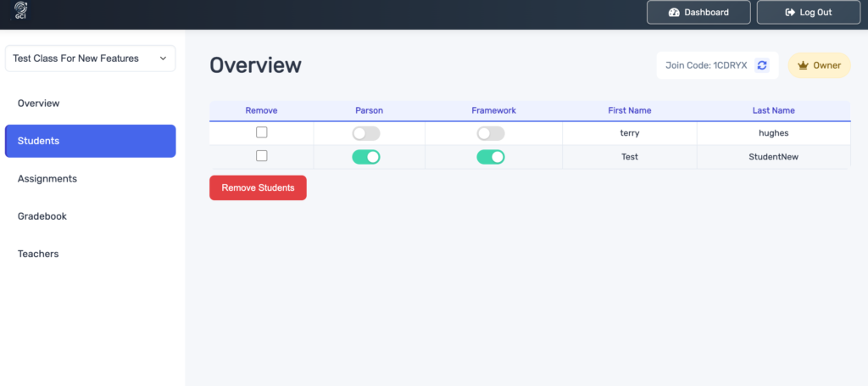Enable Framework toggle for terry hughes

[491, 133]
